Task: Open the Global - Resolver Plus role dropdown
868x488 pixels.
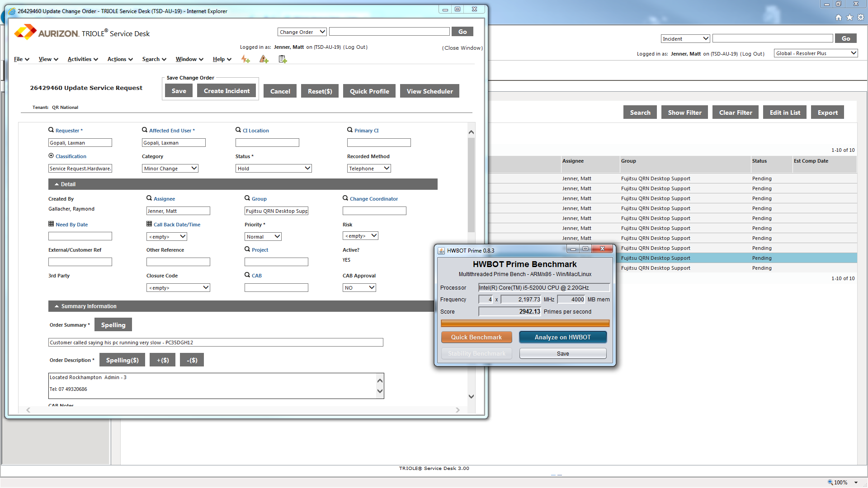Action: click(816, 53)
